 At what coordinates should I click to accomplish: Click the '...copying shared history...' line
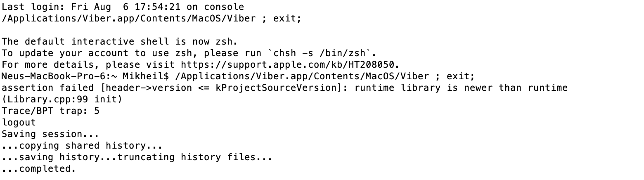83,146
